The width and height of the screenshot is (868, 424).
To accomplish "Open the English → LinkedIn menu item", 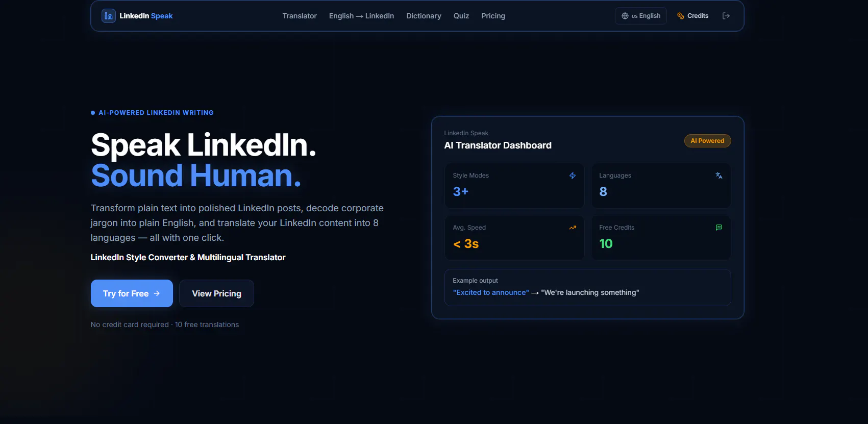I will tap(361, 16).
